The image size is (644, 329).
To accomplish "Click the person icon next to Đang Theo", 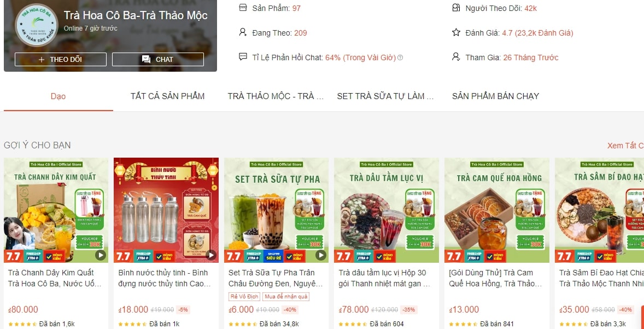I will (x=243, y=32).
